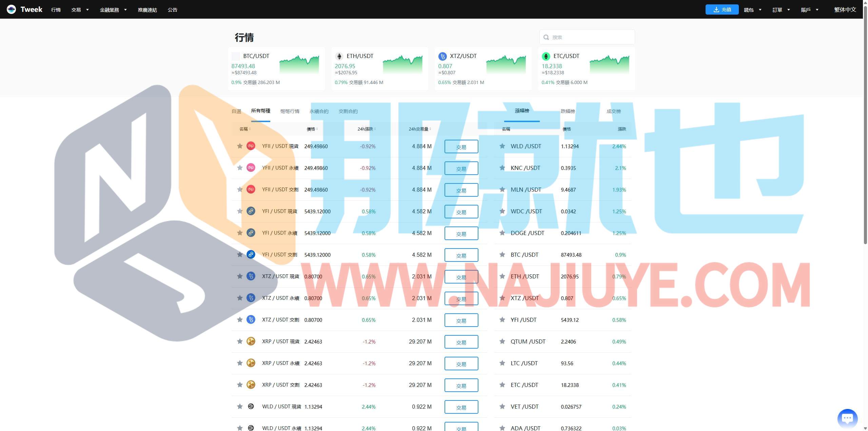Switch to the 跌幅榜 tab
Screen dimensions: 868x431
(x=568, y=111)
